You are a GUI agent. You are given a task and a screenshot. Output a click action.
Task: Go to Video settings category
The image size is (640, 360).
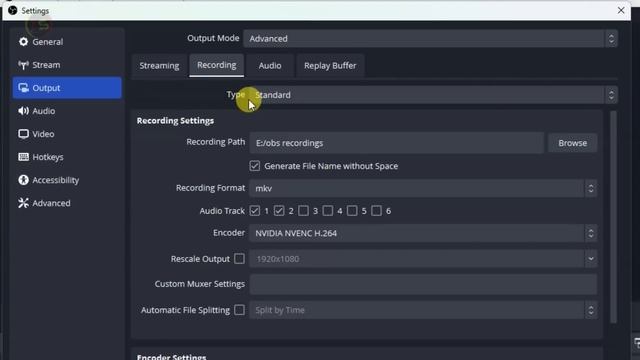[67, 134]
